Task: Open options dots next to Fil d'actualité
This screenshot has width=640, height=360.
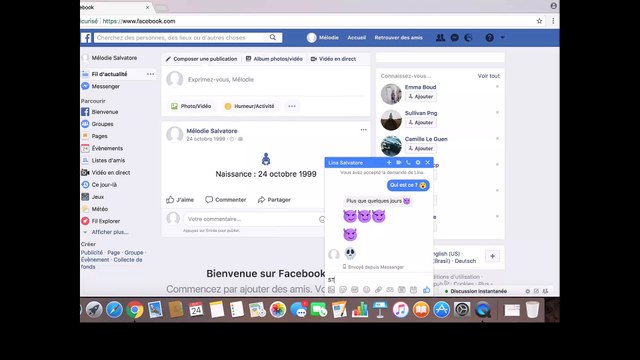Action: pyautogui.click(x=151, y=74)
